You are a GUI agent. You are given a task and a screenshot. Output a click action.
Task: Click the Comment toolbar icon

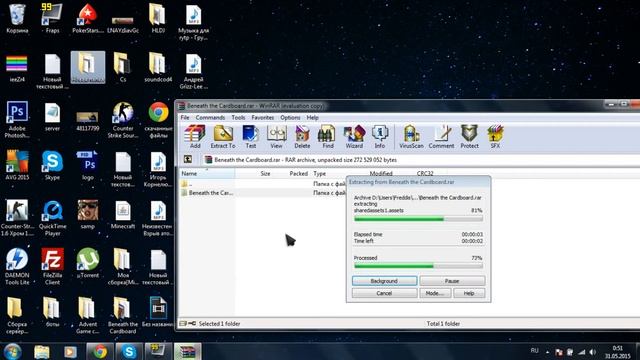441,137
